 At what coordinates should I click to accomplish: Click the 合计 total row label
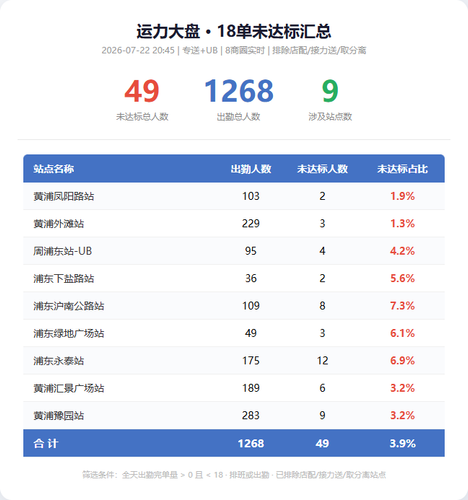[x=46, y=443]
